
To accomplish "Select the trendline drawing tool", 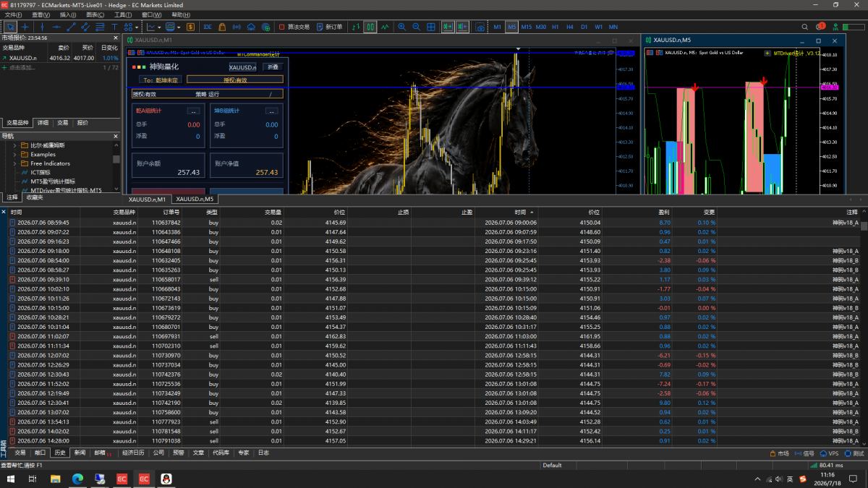I will (x=71, y=27).
